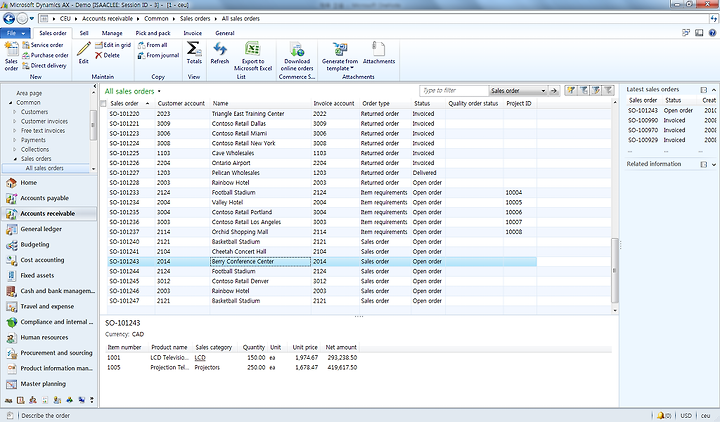
Task: Collapse the Sales orders tree node
Action: pyautogui.click(x=15, y=159)
